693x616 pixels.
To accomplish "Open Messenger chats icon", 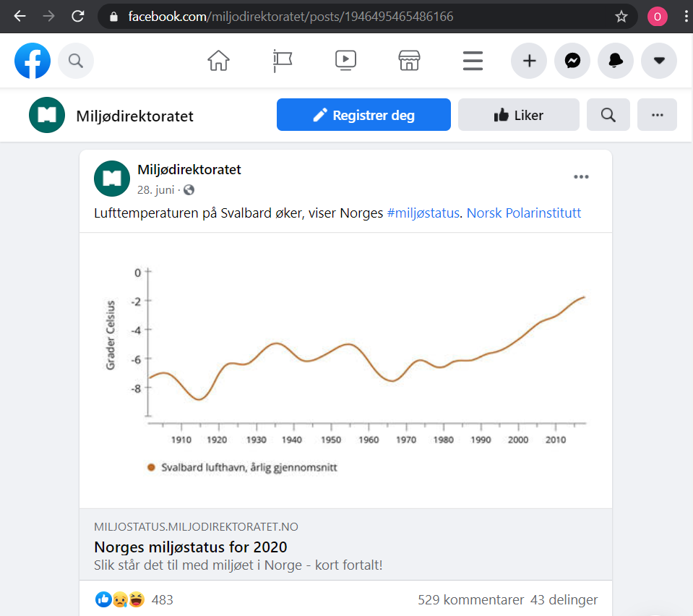I will [572, 61].
